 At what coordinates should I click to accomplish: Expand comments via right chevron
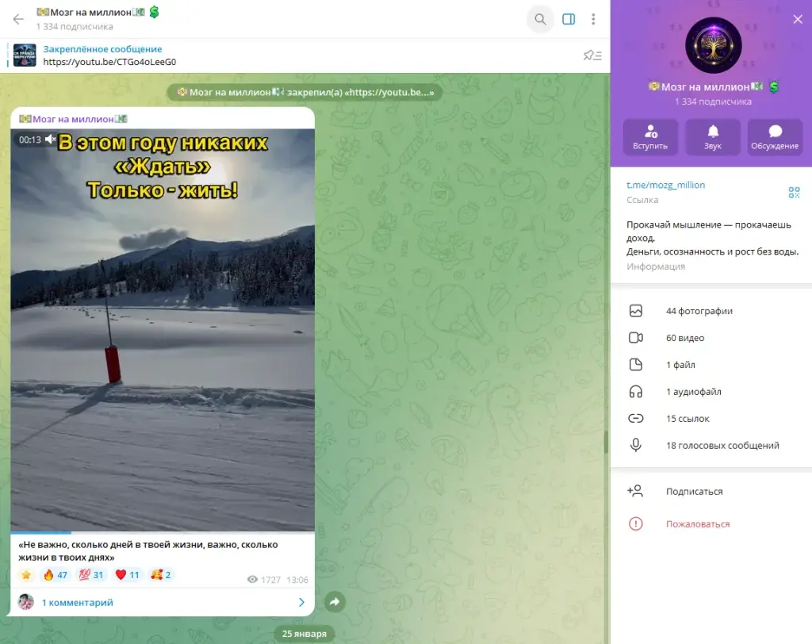point(301,602)
